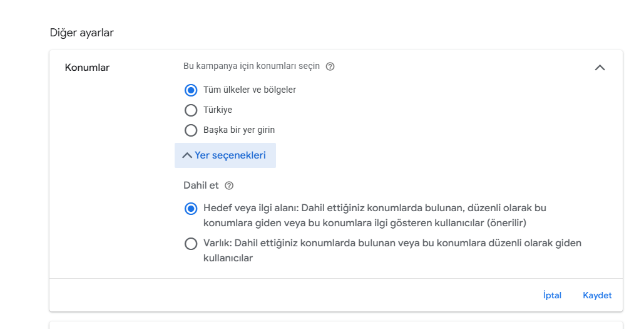Choose the Türkiye radio button
Viewport: 644px width, 329px height.
pos(190,110)
